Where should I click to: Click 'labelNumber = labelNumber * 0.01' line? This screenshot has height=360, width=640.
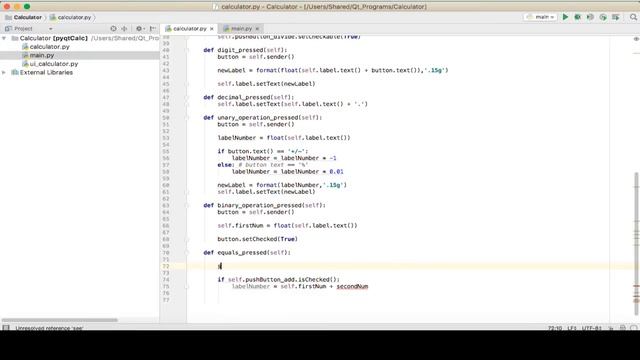[288, 171]
